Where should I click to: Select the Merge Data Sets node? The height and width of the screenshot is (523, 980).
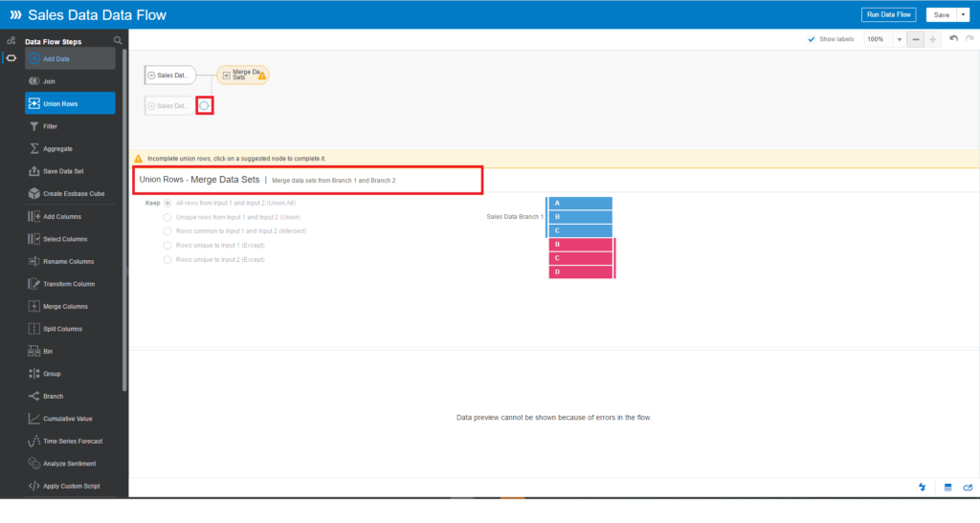pos(243,75)
